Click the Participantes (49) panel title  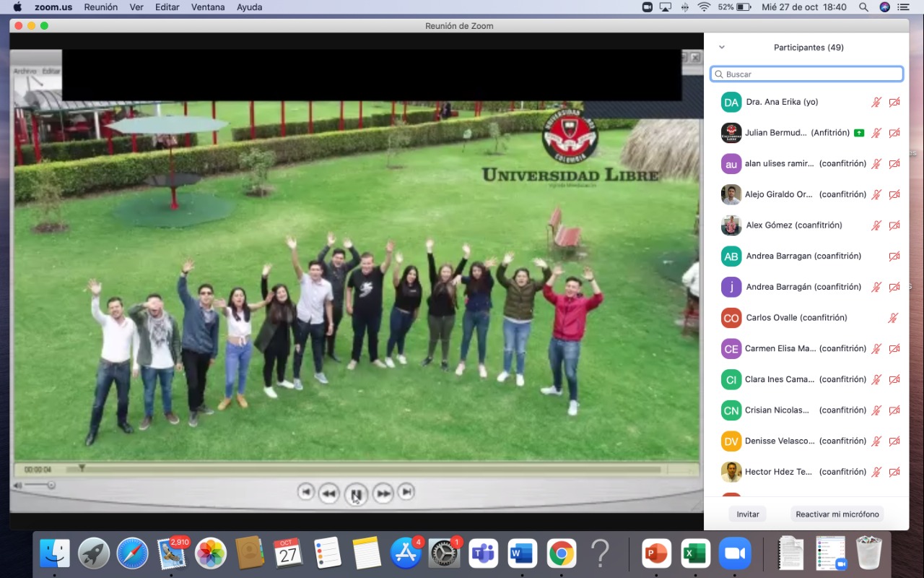pyautogui.click(x=808, y=48)
